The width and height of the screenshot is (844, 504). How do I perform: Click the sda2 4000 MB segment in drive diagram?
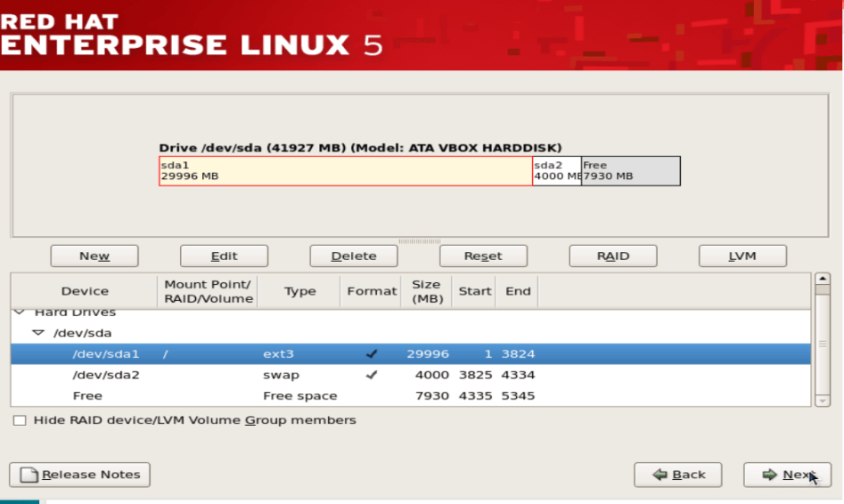pyautogui.click(x=557, y=171)
